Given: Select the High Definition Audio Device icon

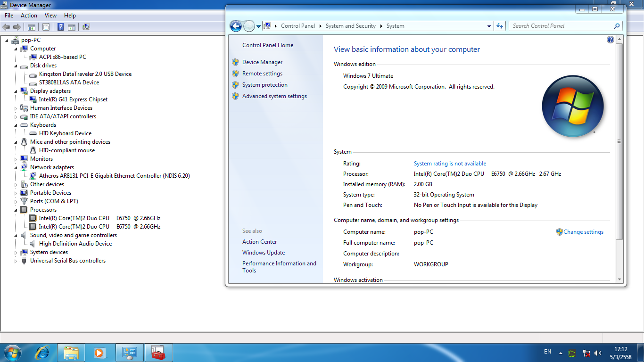Looking at the screenshot, I should click(x=33, y=244).
